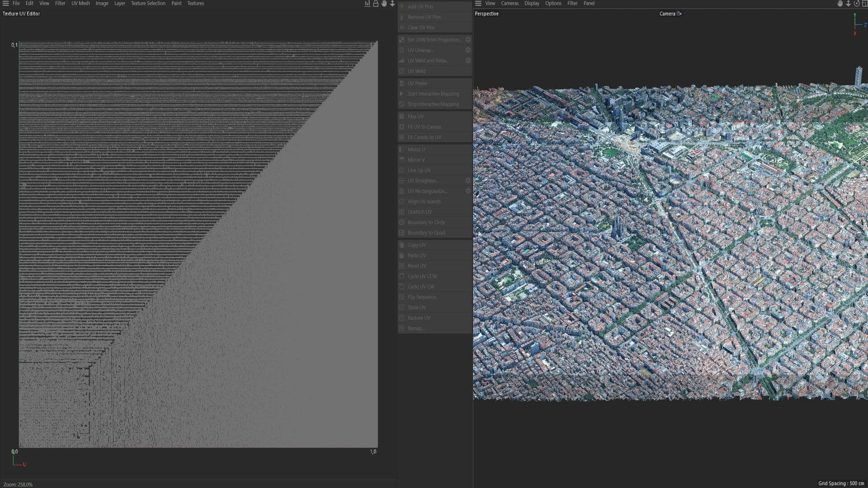Open the Texture Selection menu

pos(148,3)
